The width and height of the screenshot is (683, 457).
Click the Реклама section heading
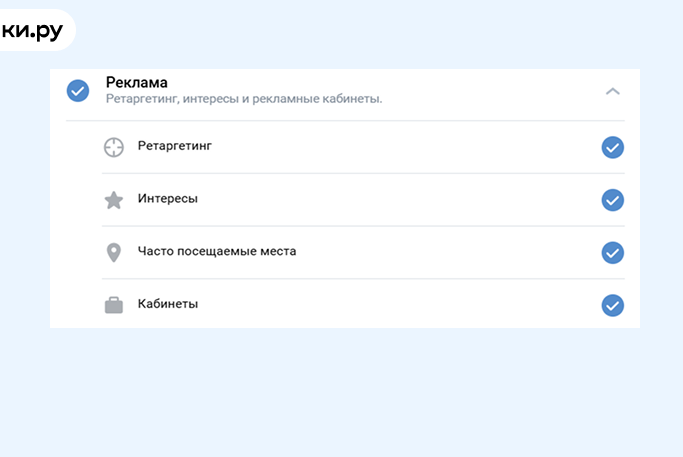[x=137, y=82]
